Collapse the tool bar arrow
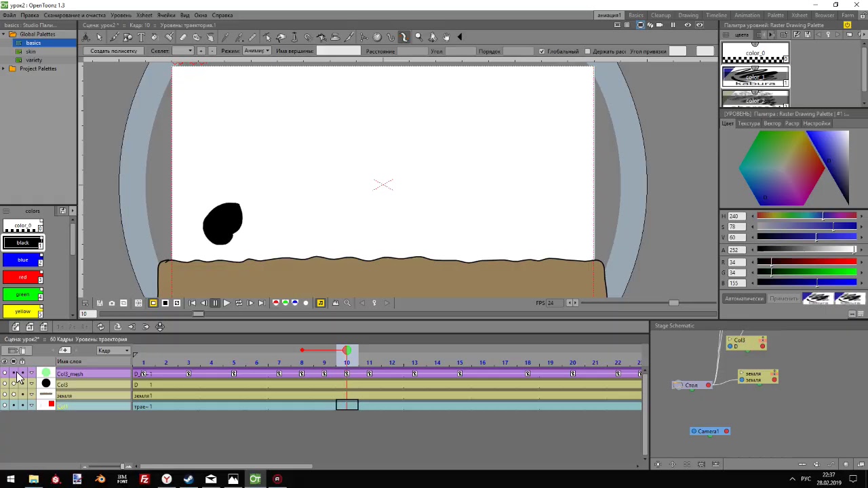Viewport: 868px width, 488px height. pos(460,37)
